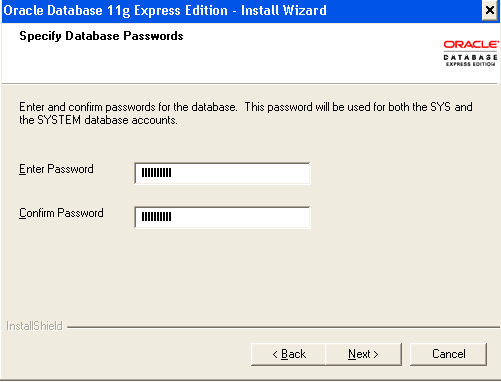Click the EXPRESS EDITION logo caption

tap(471, 64)
